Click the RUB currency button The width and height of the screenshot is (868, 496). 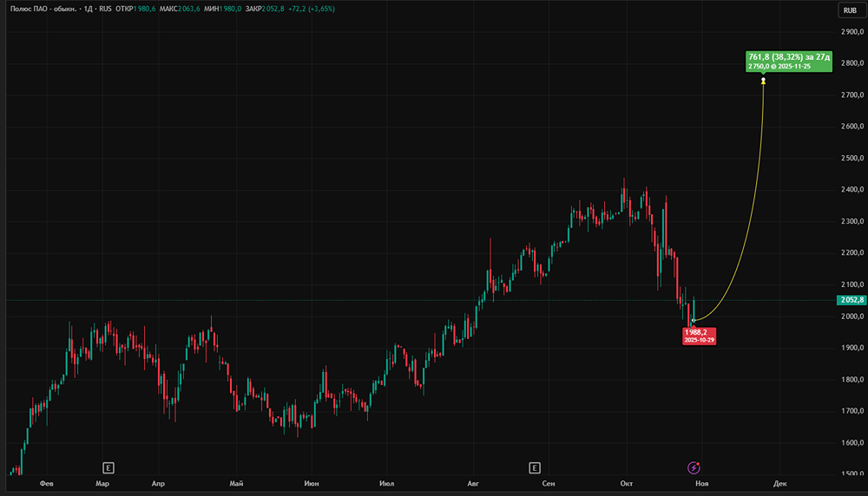point(851,10)
